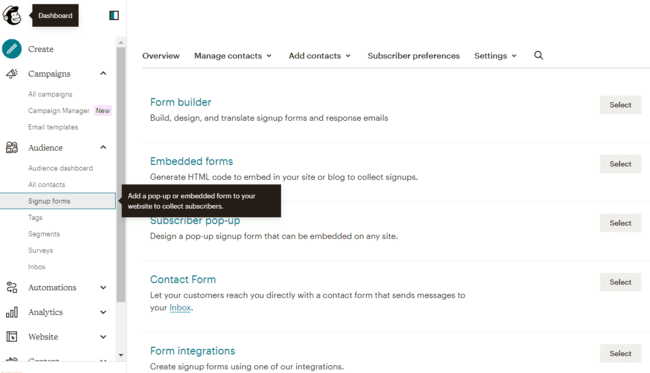The height and width of the screenshot is (373, 650).
Task: Click Select for Embedded forms
Action: [620, 164]
